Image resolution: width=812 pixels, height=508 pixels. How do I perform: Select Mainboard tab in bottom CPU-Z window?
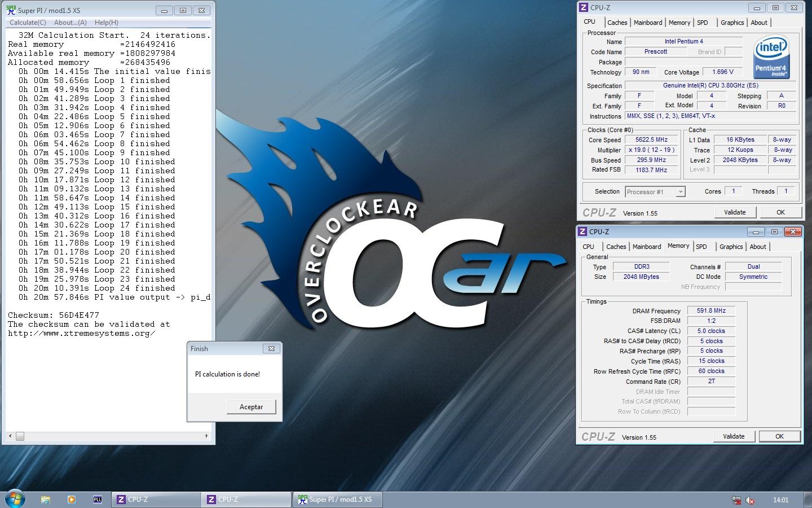tap(647, 247)
